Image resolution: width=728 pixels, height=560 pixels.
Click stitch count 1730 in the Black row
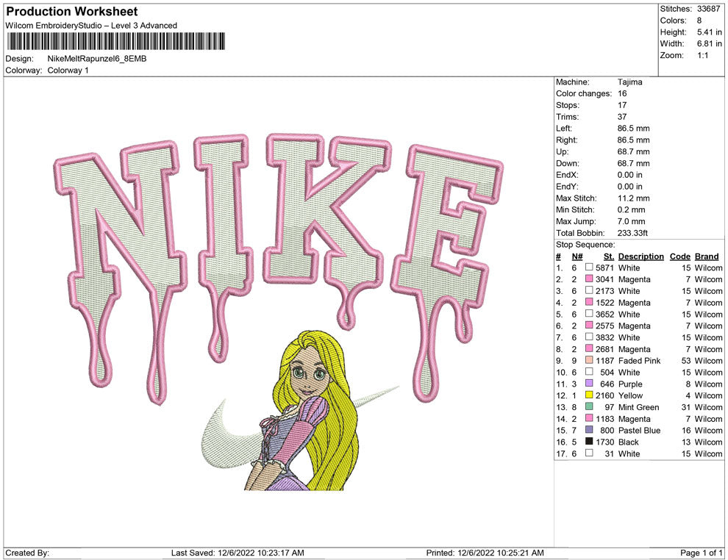604,442
